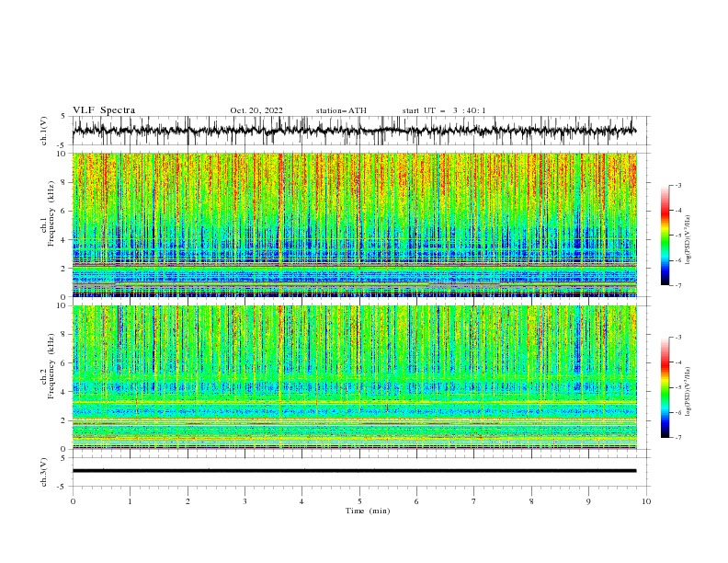Click the "station=ATH" label

341,110
